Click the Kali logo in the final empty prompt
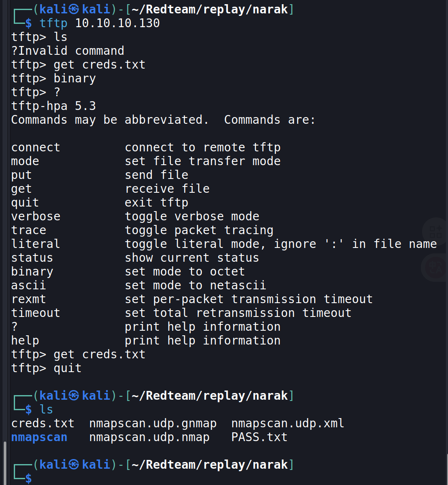The width and height of the screenshot is (448, 485). tap(74, 465)
